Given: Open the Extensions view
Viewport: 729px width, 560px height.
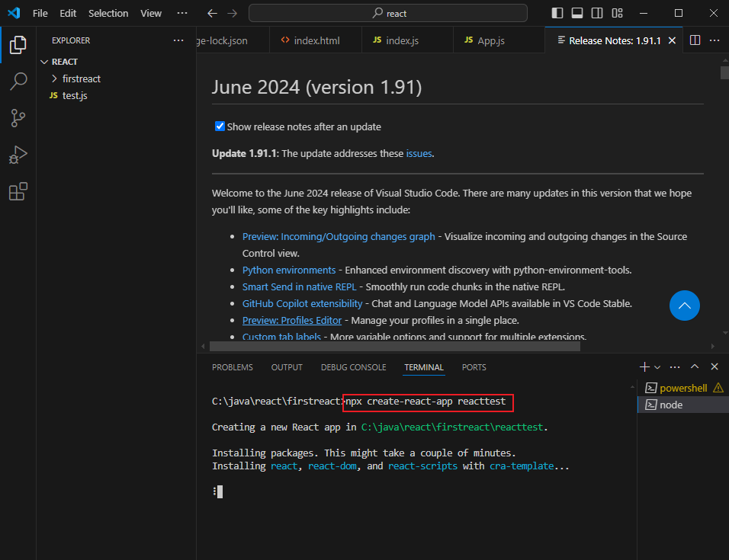Looking at the screenshot, I should [x=18, y=191].
